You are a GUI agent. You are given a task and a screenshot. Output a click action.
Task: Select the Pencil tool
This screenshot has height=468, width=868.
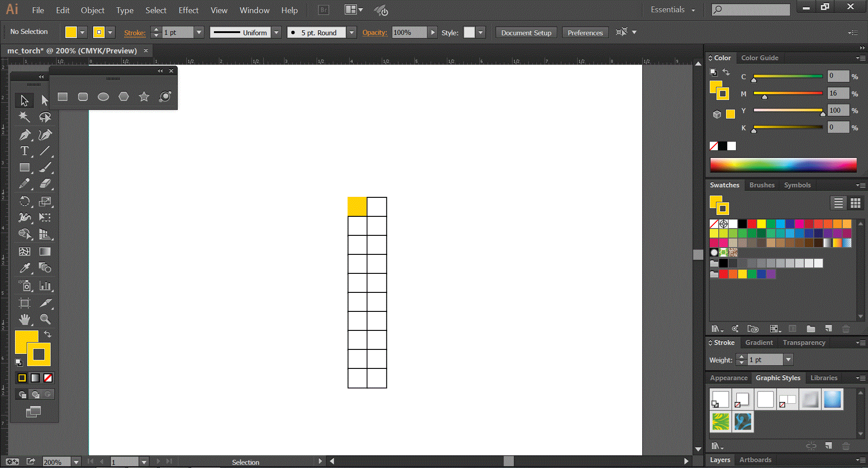tap(24, 184)
